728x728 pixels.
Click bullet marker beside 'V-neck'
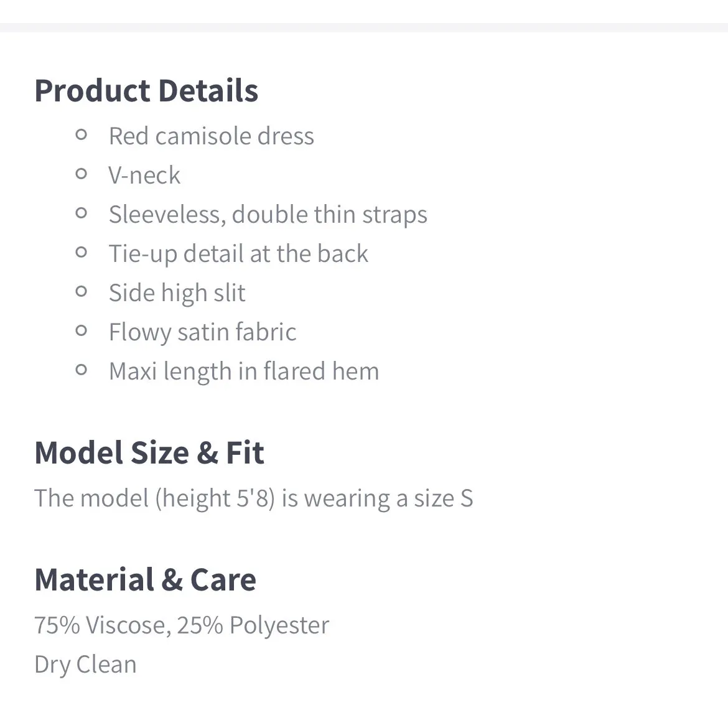[x=81, y=174]
